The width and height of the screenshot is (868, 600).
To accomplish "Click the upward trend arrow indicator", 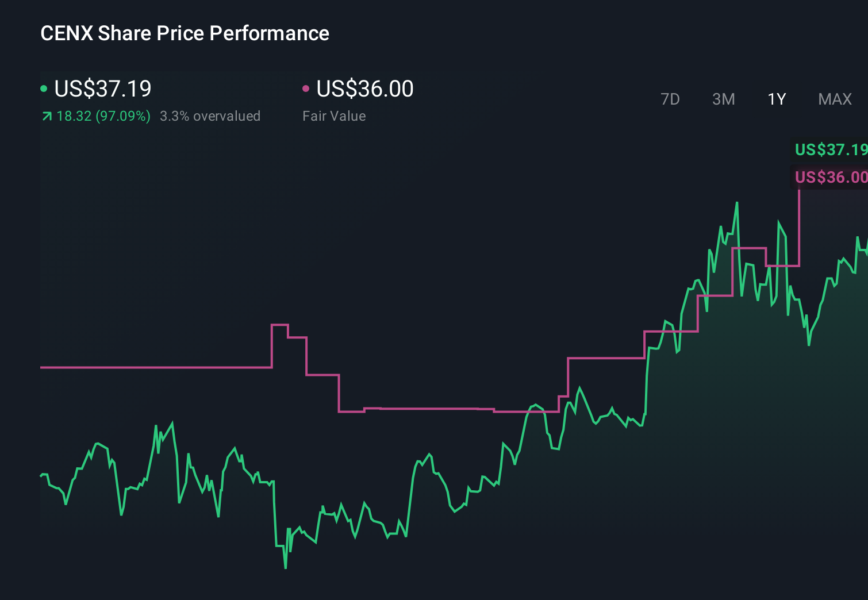I will (47, 116).
